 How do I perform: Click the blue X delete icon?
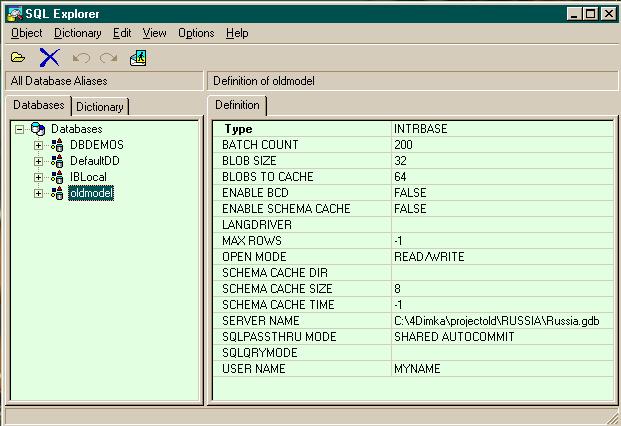[x=50, y=58]
